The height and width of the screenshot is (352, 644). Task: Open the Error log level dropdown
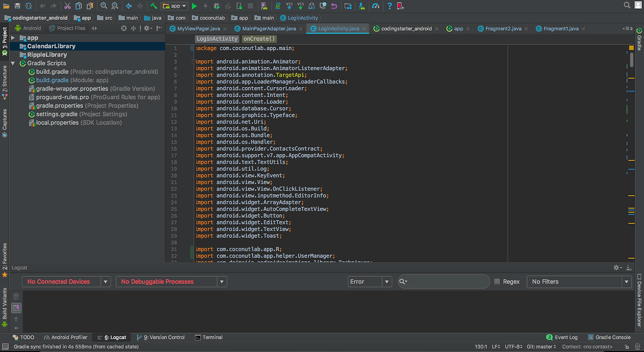tap(369, 282)
